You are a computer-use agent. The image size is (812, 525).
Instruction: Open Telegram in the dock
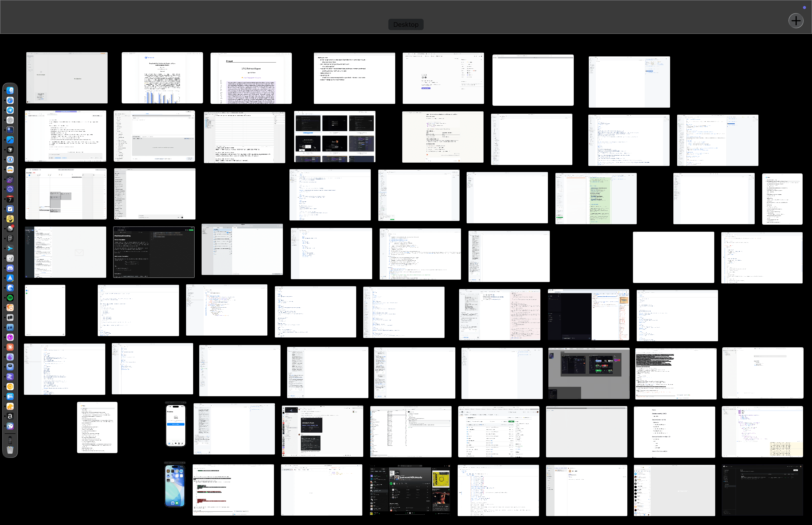pyautogui.click(x=10, y=110)
